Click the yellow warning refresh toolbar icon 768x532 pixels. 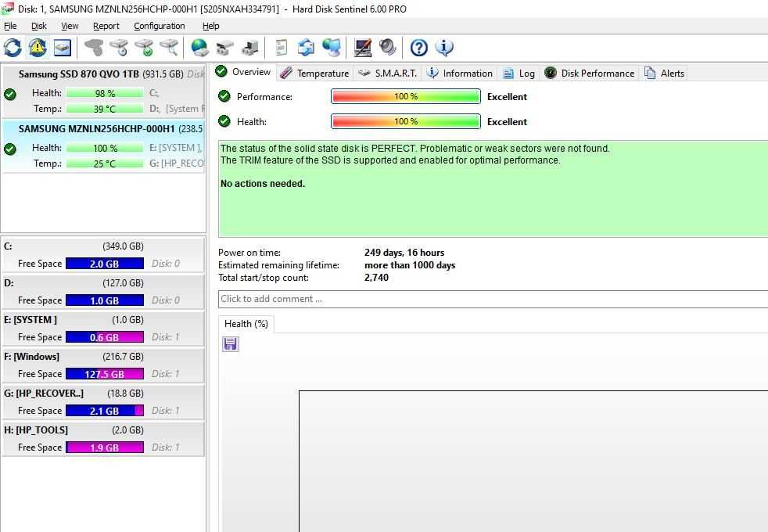click(38, 48)
